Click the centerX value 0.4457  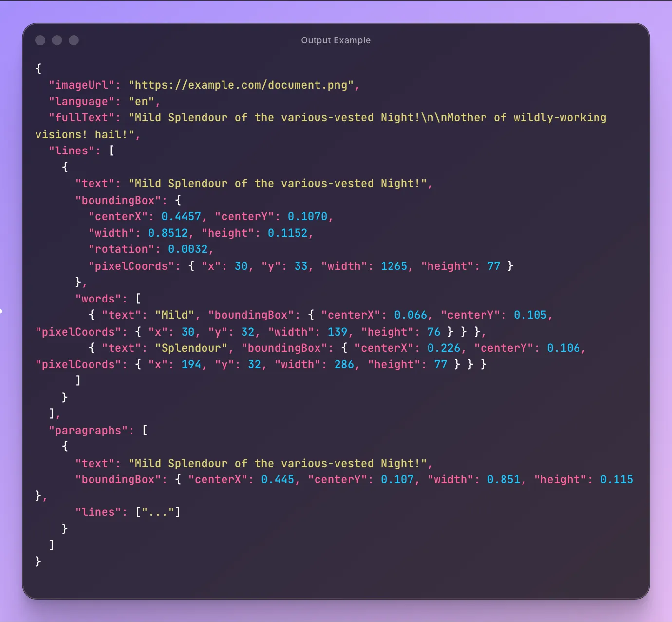coord(180,216)
